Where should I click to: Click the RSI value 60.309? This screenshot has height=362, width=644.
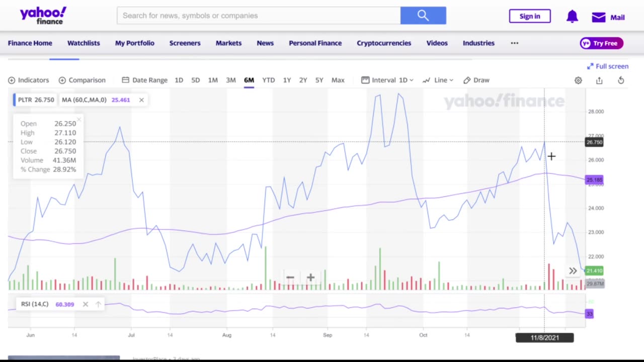coord(64,304)
